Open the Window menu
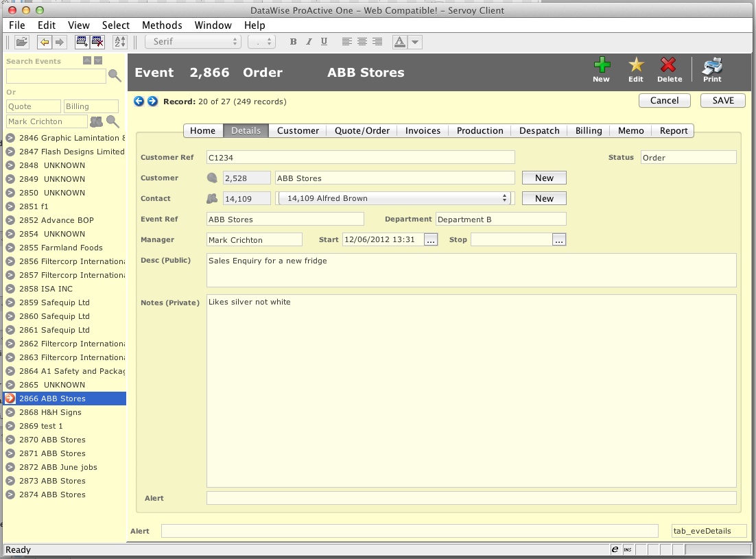The height and width of the screenshot is (559, 756). click(x=213, y=25)
